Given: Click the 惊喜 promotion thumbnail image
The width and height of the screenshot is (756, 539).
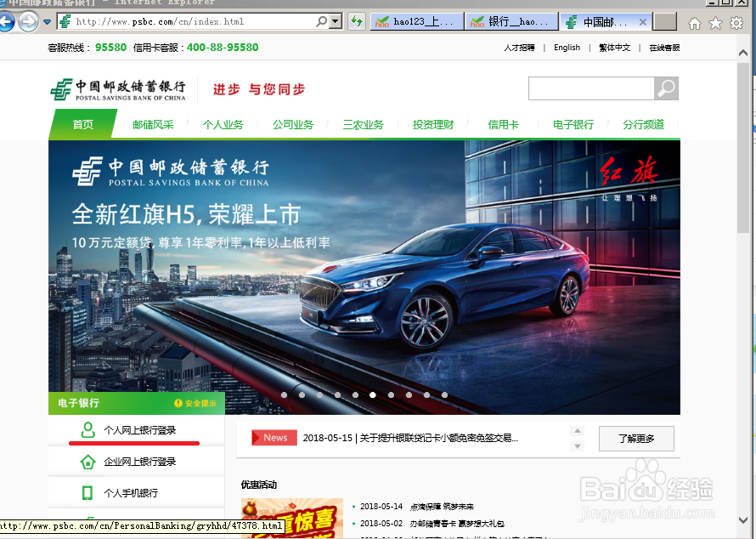Looking at the screenshot, I should point(292,519).
